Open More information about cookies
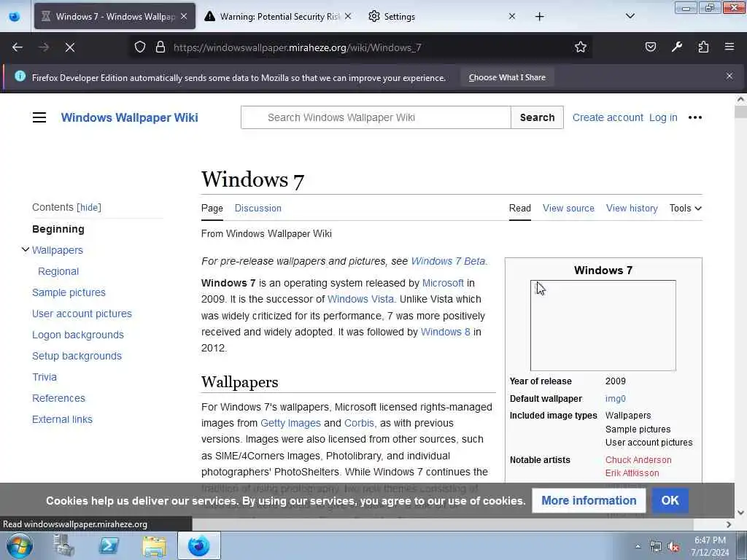Viewport: 747px width, 560px height. coord(589,500)
